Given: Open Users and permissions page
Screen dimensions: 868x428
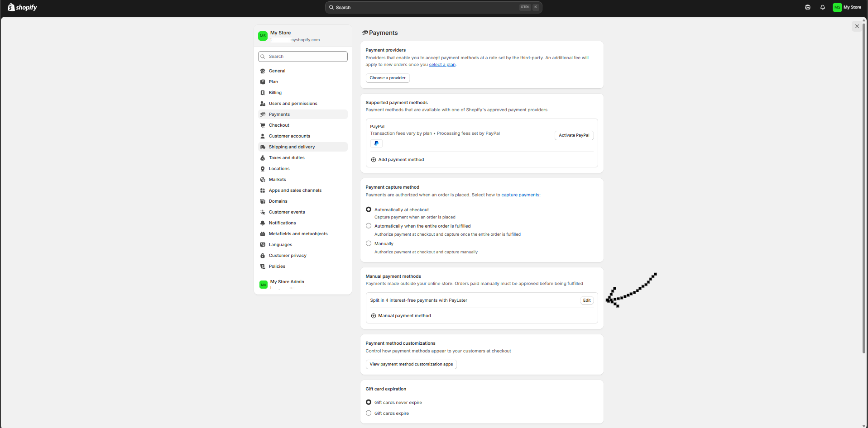Looking at the screenshot, I should 302,104.
